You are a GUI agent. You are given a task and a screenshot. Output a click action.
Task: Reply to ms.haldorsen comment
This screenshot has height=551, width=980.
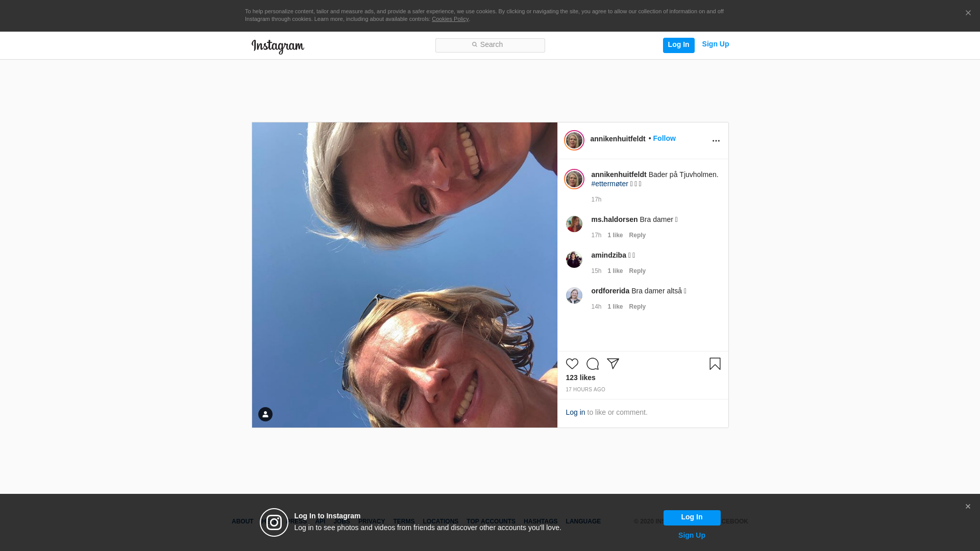click(637, 235)
